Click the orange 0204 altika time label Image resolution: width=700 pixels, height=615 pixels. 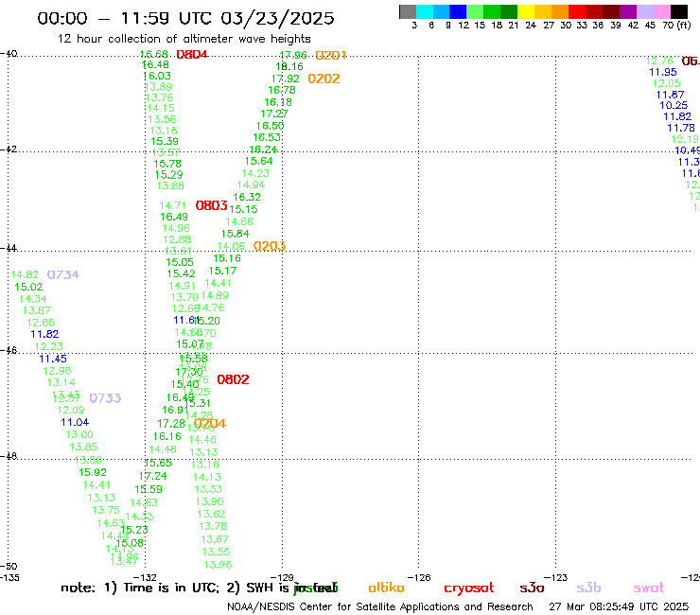210,423
